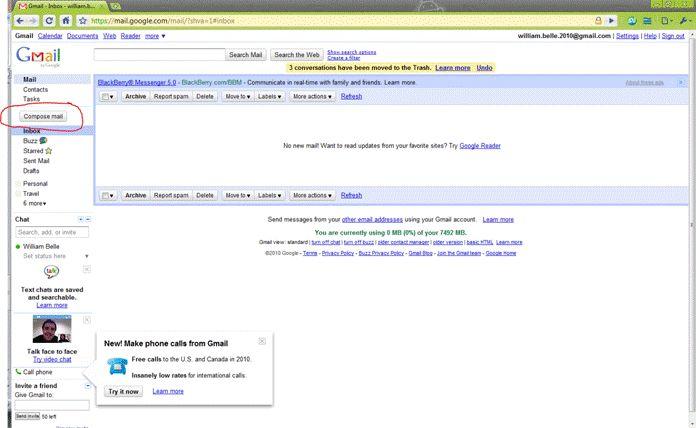The height and width of the screenshot is (428, 696).
Task: Click the Buzz speech bubble icon
Action: click(43, 141)
